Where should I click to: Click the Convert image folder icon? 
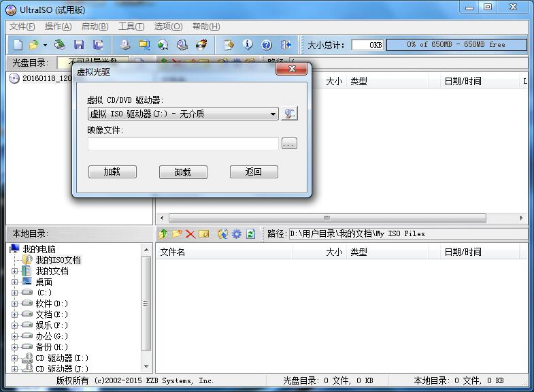click(144, 45)
